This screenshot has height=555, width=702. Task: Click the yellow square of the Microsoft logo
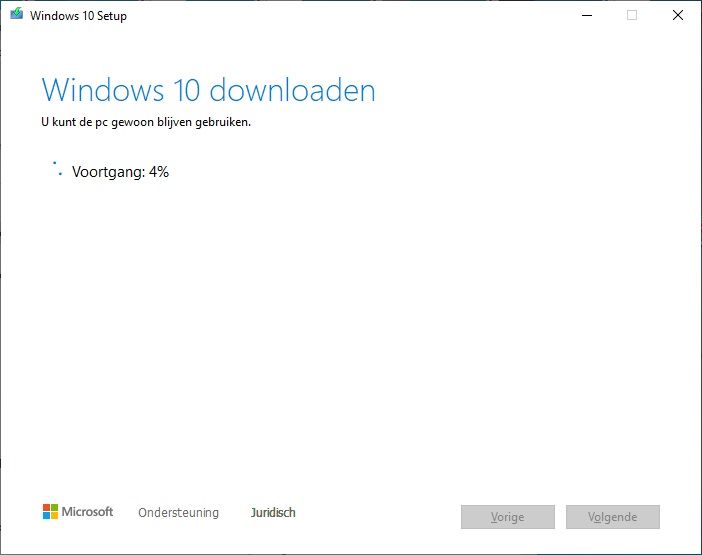pos(55,516)
